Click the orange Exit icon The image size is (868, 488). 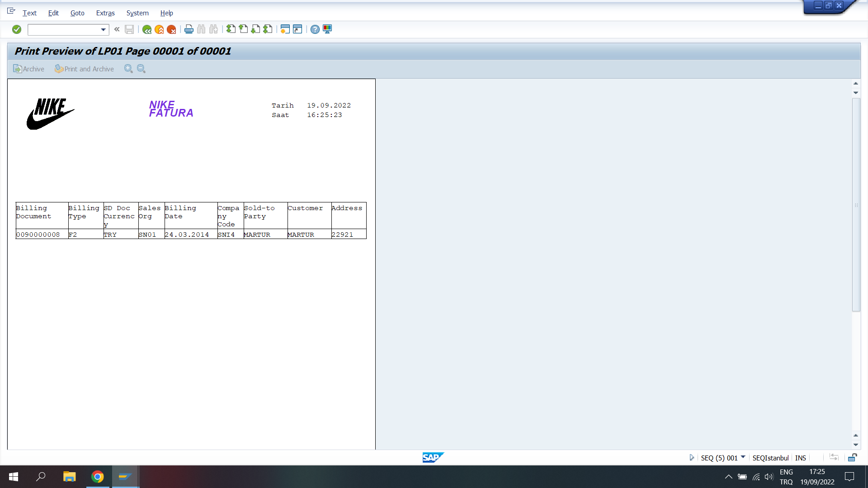(x=159, y=29)
